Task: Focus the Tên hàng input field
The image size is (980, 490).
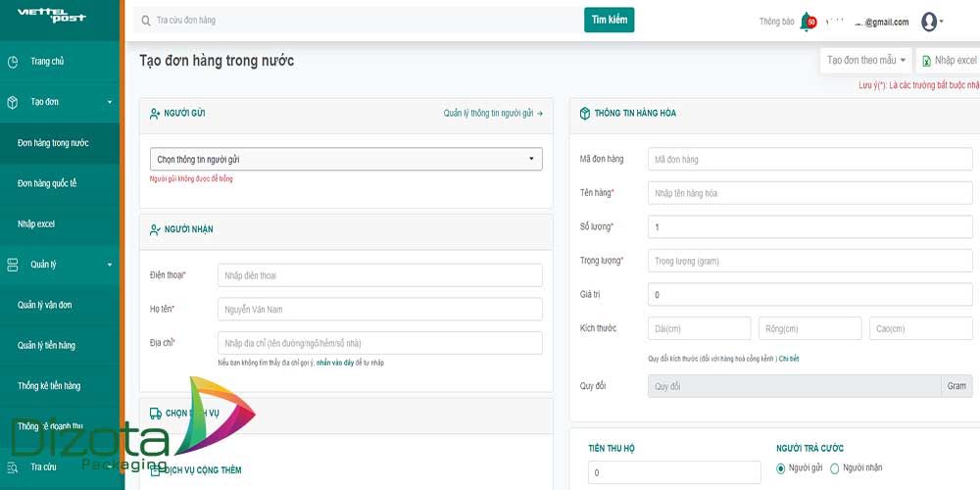Action: 809,193
